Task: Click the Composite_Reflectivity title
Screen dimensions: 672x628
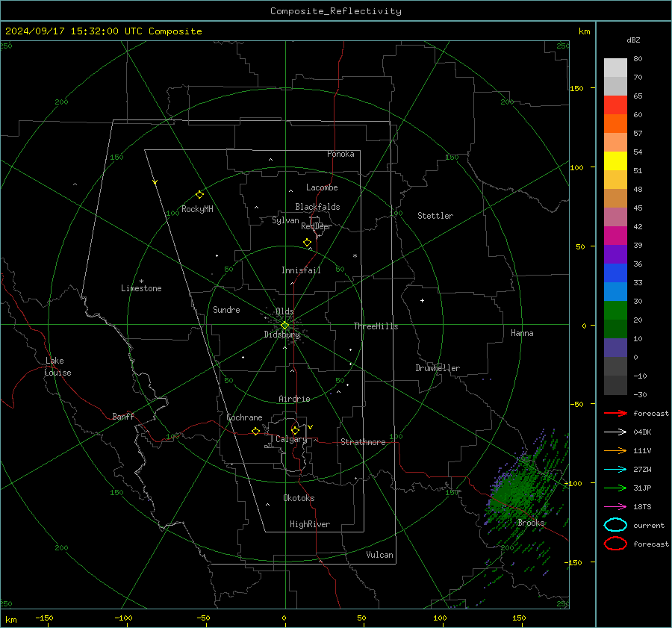Action: click(x=335, y=11)
